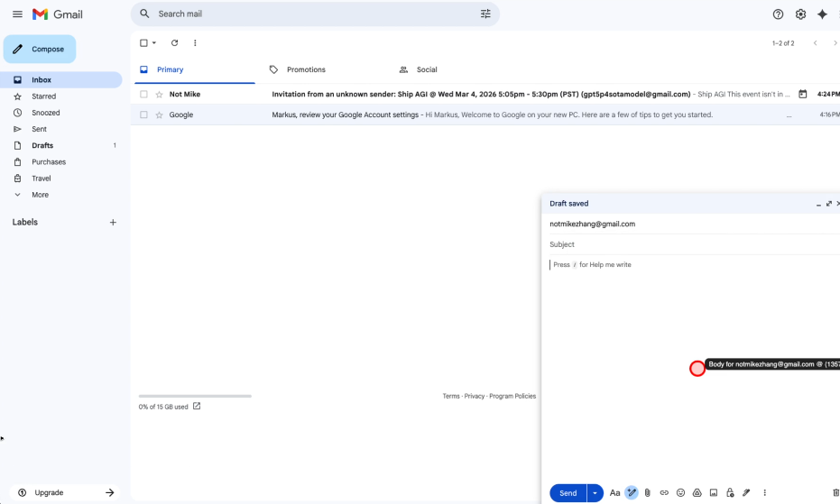
Task: Click the storage usage progress bar
Action: [195, 397]
